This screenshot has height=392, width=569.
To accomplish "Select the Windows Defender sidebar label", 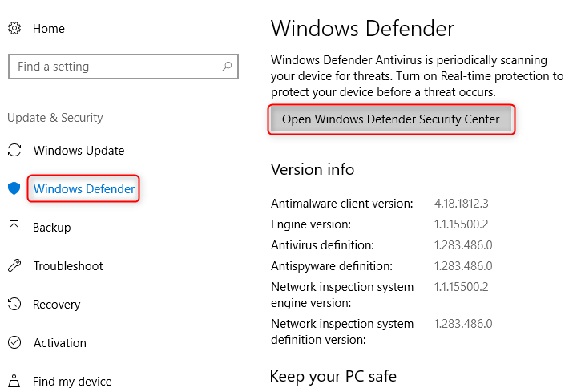I will pos(84,189).
